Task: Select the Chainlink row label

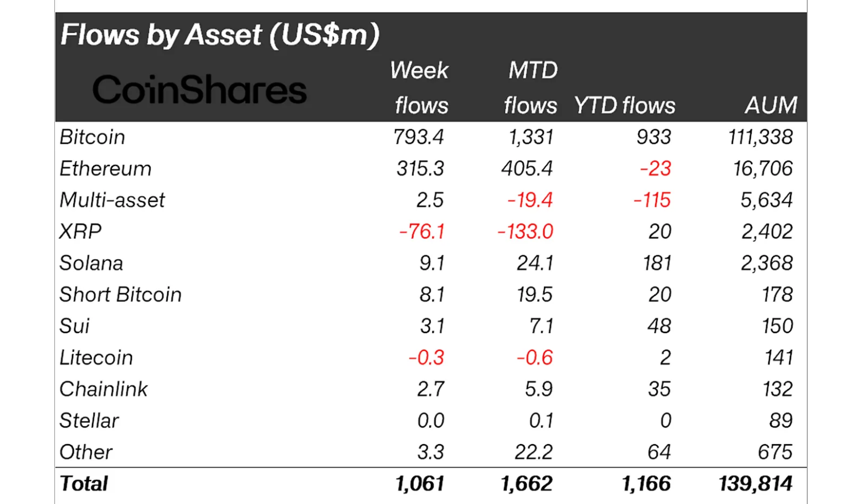Action: click(104, 389)
